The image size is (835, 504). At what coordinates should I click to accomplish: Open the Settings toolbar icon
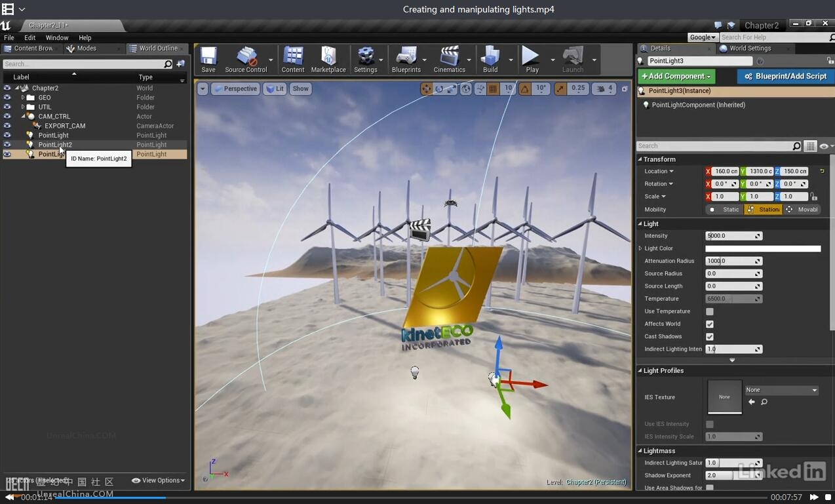[366, 60]
